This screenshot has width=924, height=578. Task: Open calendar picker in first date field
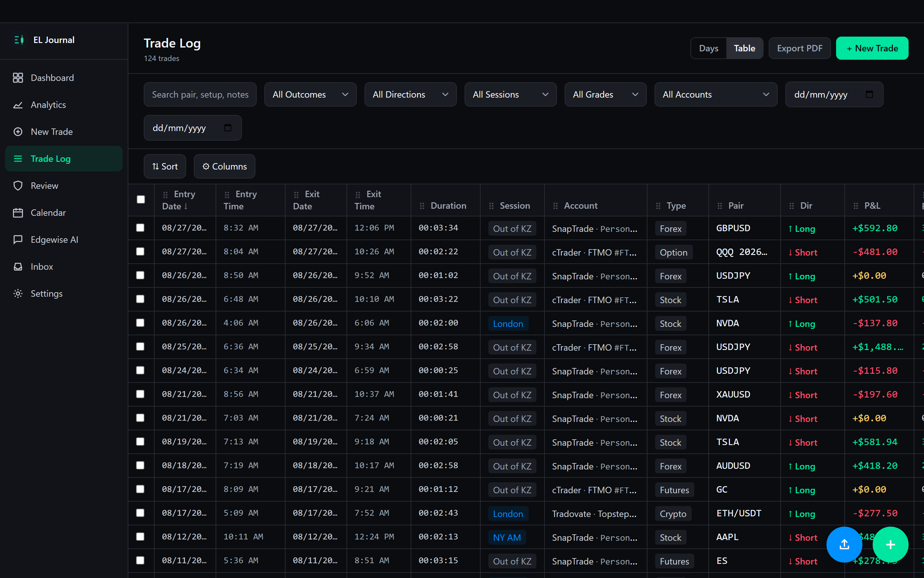pyautogui.click(x=869, y=94)
